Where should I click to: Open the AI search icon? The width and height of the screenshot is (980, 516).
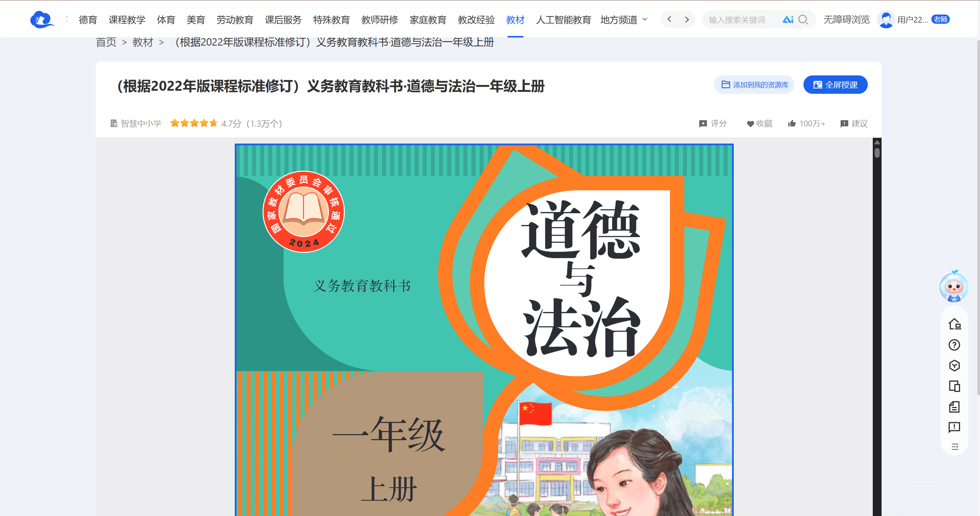tap(788, 20)
